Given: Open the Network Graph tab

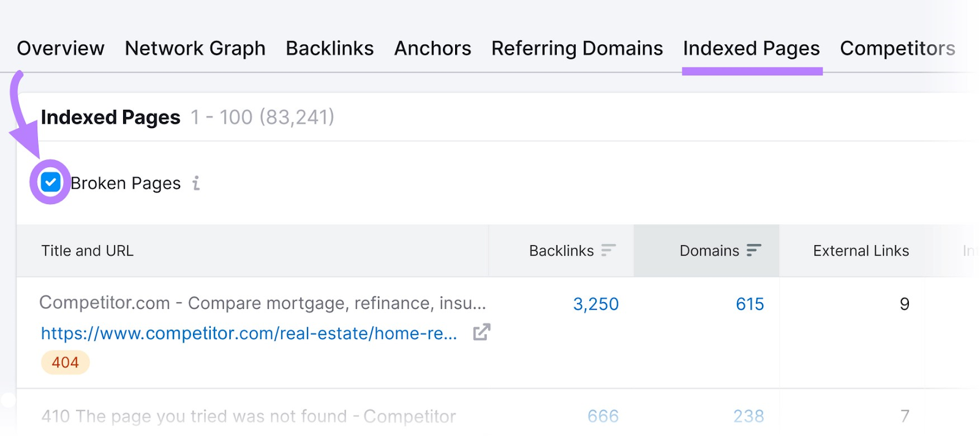Looking at the screenshot, I should pyautogui.click(x=194, y=48).
